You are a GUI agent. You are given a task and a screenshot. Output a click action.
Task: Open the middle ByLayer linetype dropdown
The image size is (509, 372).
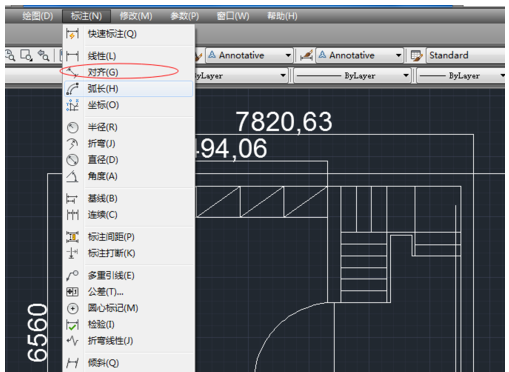pyautogui.click(x=406, y=76)
